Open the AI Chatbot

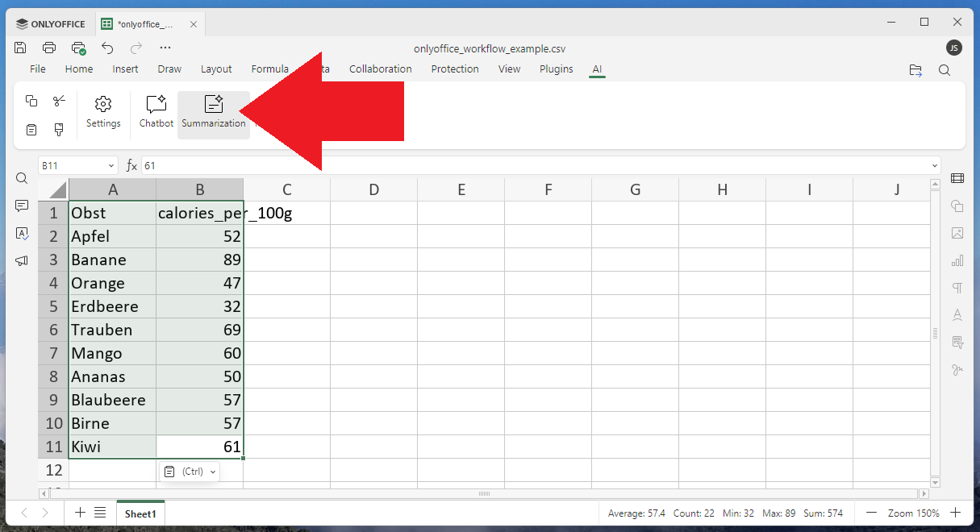click(x=156, y=112)
